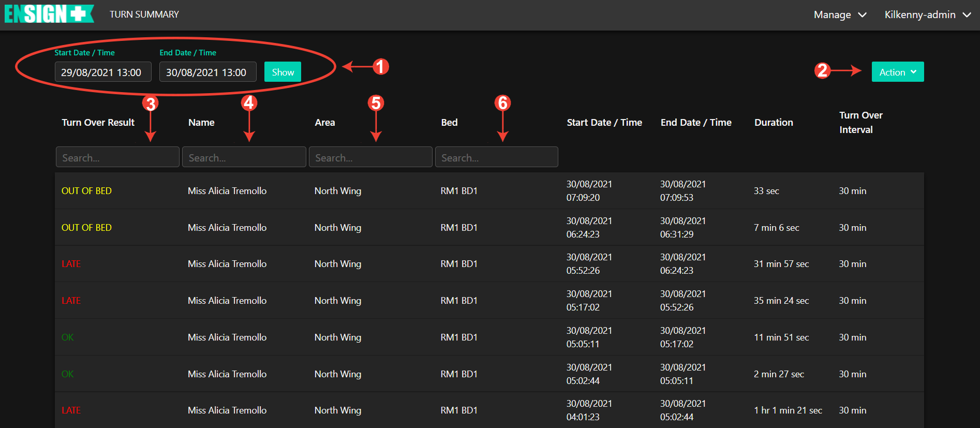The width and height of the screenshot is (980, 428).
Task: Select the OK row lasting 11 min 51 sec
Action: point(489,337)
